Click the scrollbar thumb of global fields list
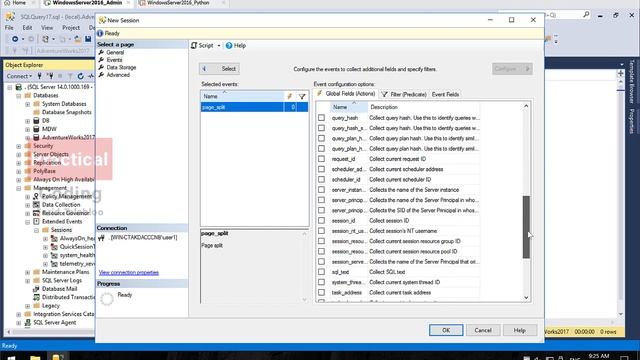Screen dimensions: 640x360 click(526, 227)
